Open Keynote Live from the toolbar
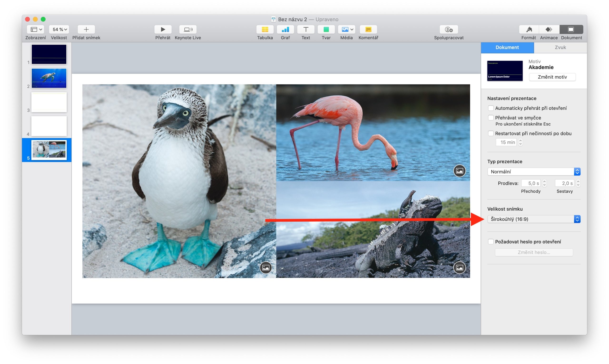609x364 pixels. (188, 29)
